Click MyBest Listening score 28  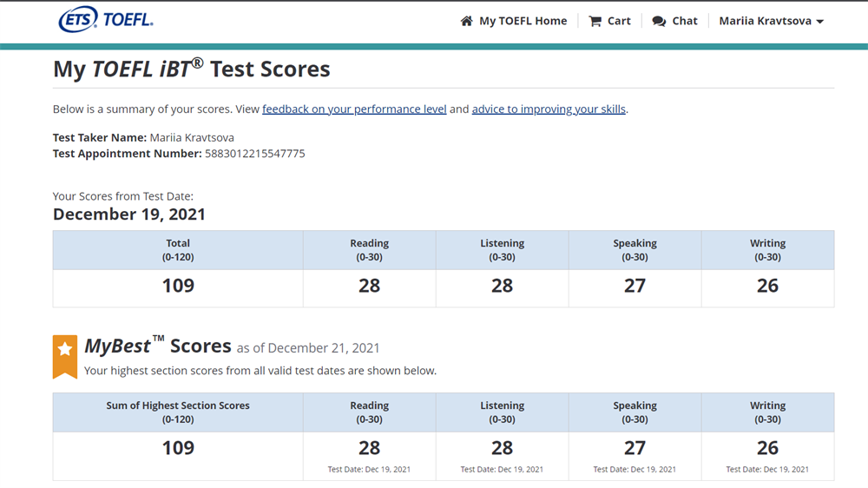point(502,448)
